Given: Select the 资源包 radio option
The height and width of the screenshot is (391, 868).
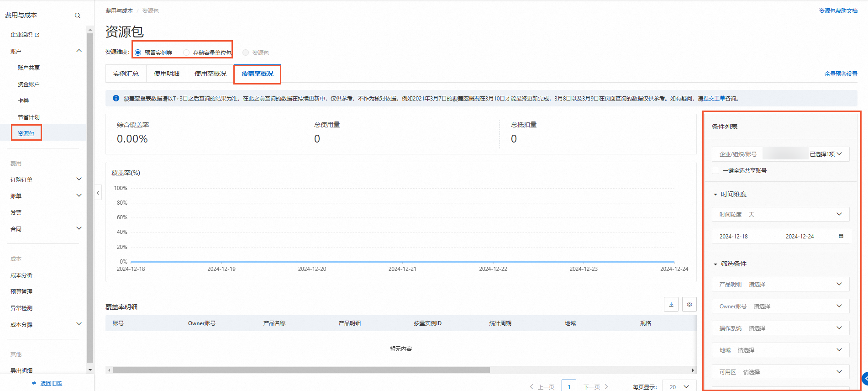Looking at the screenshot, I should point(246,53).
